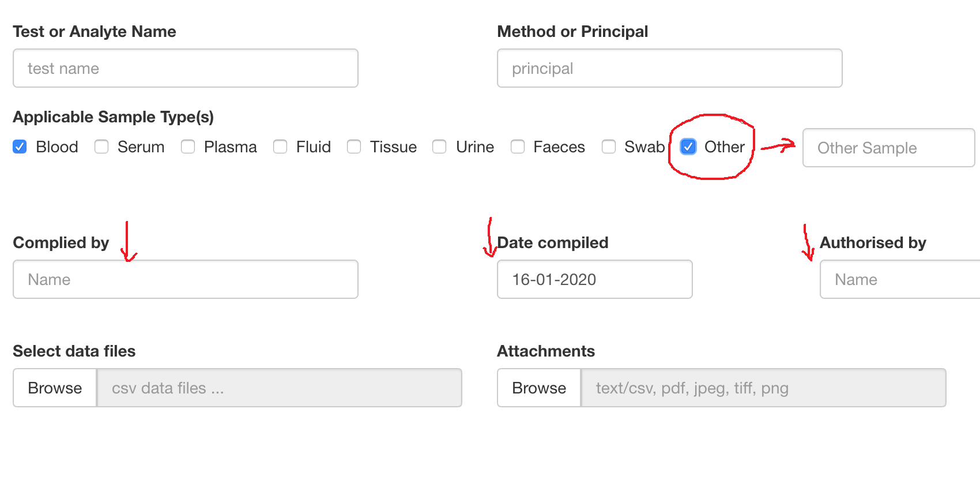Viewport: 980px width, 495px height.
Task: Uncheck the Other sample type checkbox
Action: (x=687, y=147)
